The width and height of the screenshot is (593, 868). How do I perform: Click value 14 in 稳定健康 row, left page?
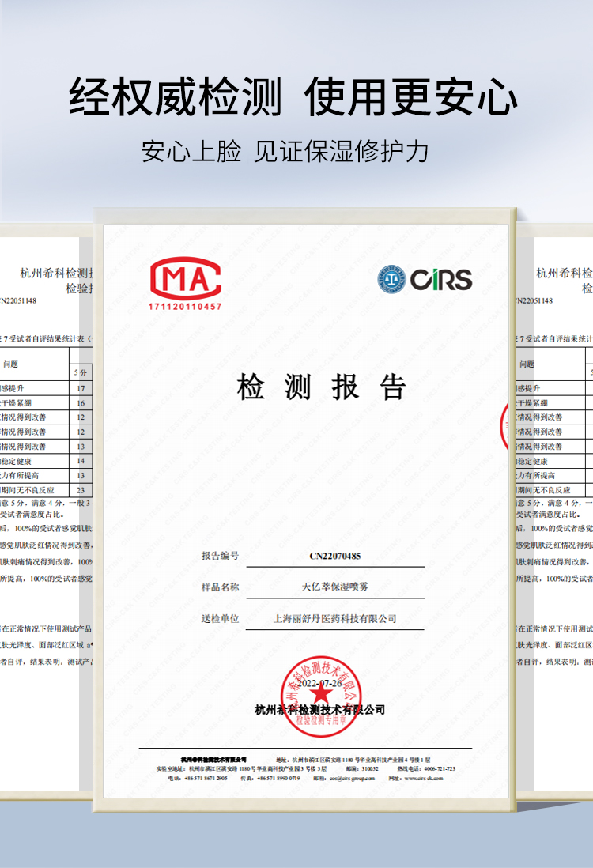pos(81,461)
